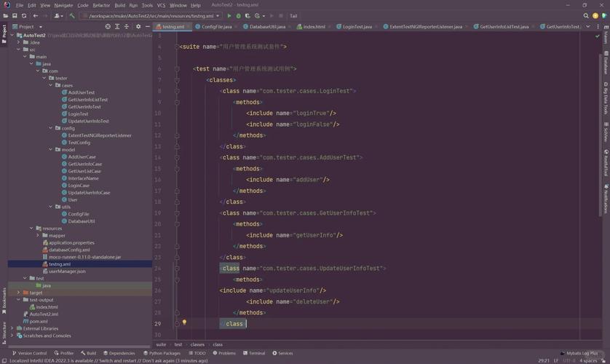The height and width of the screenshot is (364, 610).
Task: Click the 'classes' breadcrumb below the editor
Action: coord(197,344)
